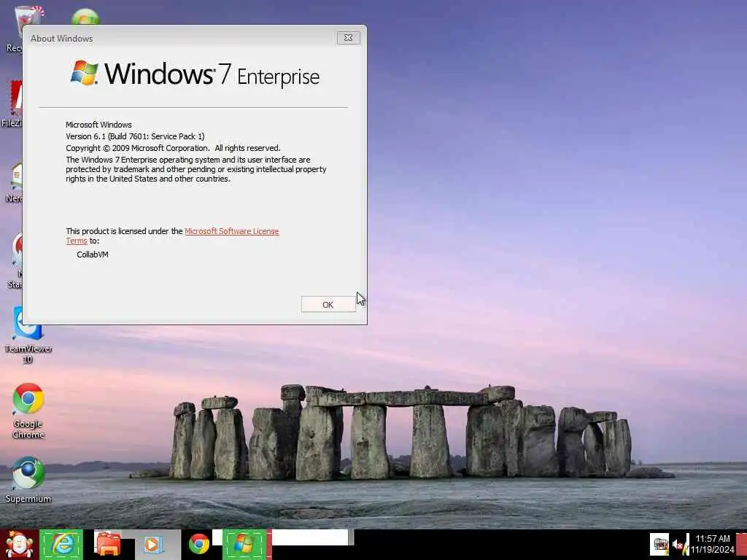Click the 'Version 6.1 (Build 7601: Service Pack 1)' text

(x=135, y=136)
